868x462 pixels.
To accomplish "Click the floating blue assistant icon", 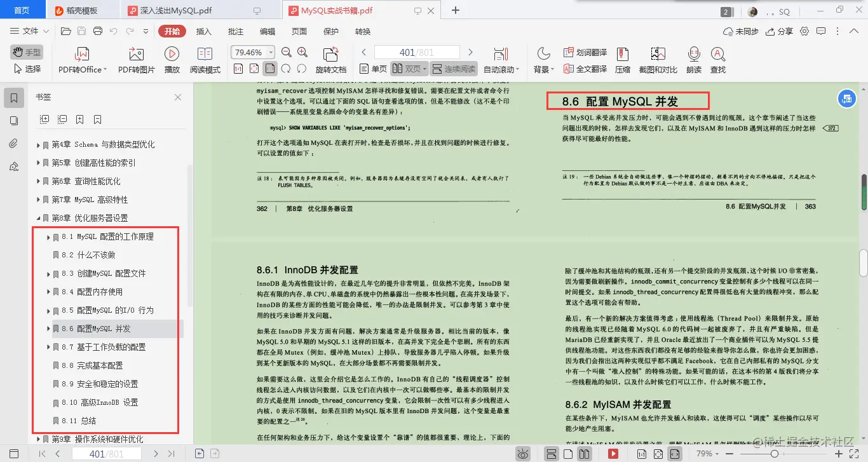I will click(x=846, y=98).
